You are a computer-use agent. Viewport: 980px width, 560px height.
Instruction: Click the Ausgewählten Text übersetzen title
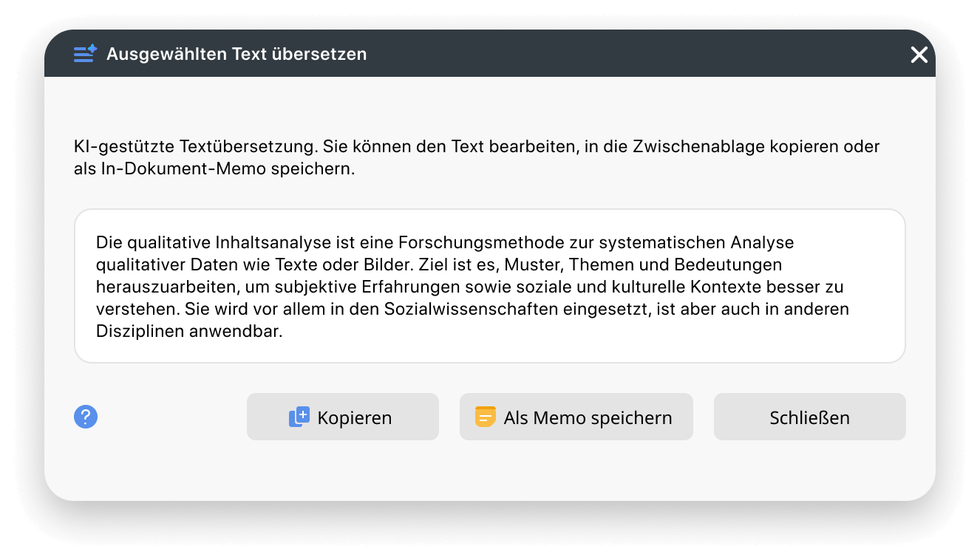237,53
